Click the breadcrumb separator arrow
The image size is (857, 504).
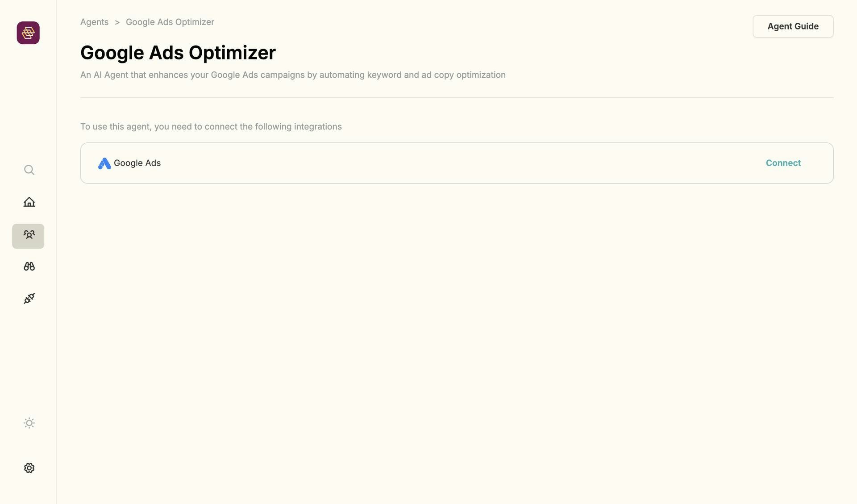tap(117, 21)
